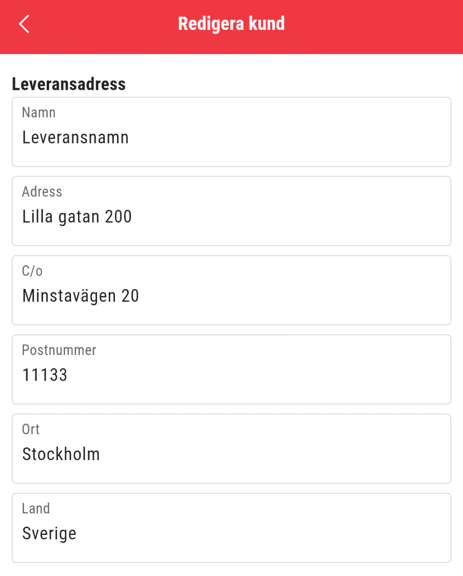
Task: Click the Leveransnamn text value
Action: (x=75, y=137)
